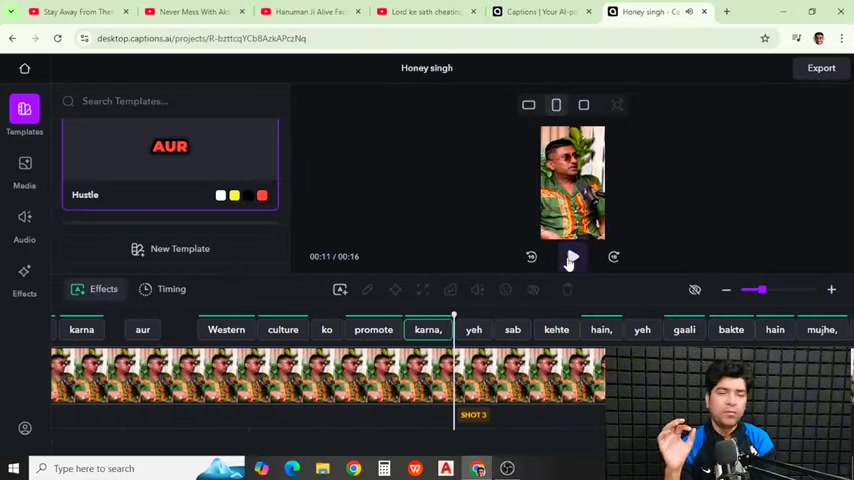The height and width of the screenshot is (480, 854).
Task: Skip forward ten seconds in preview
Action: coord(614,257)
